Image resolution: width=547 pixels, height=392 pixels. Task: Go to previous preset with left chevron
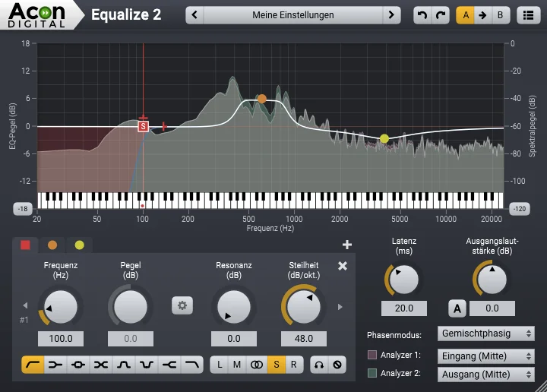[x=194, y=15]
